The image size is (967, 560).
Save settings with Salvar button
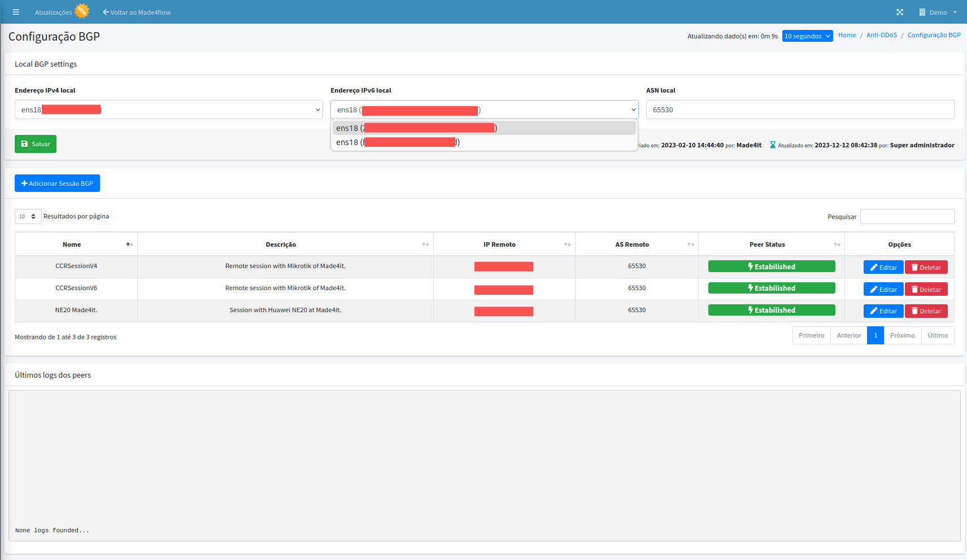[36, 144]
